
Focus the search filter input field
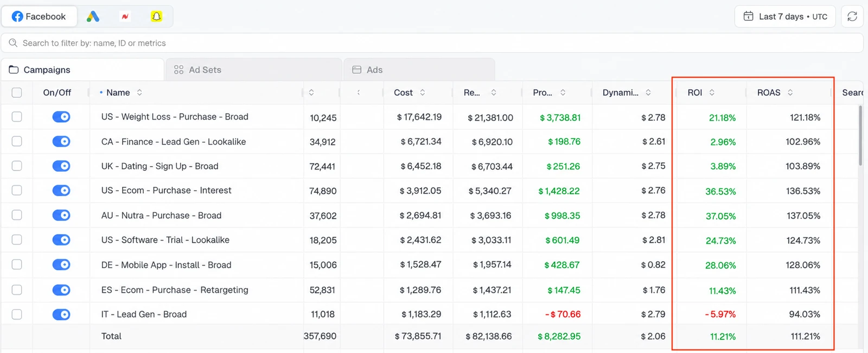[x=432, y=43]
